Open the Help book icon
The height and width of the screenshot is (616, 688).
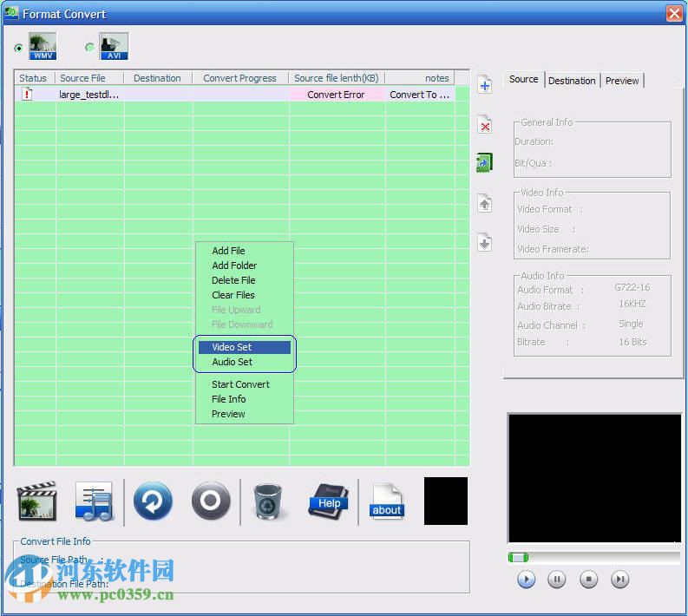click(x=328, y=501)
